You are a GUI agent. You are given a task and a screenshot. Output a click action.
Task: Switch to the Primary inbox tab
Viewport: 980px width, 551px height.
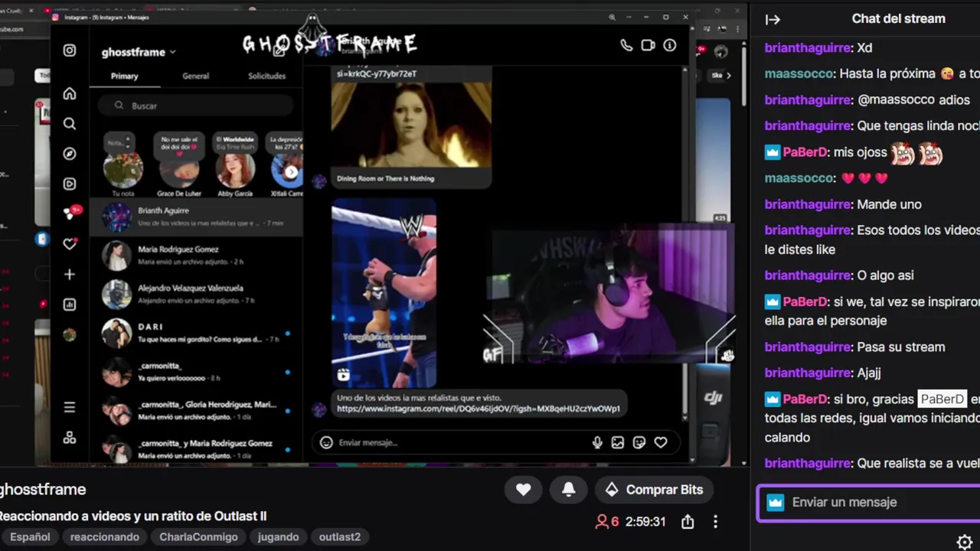point(124,76)
